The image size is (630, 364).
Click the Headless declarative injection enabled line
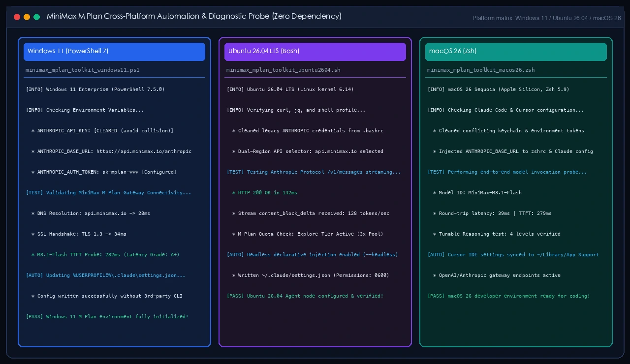click(313, 255)
